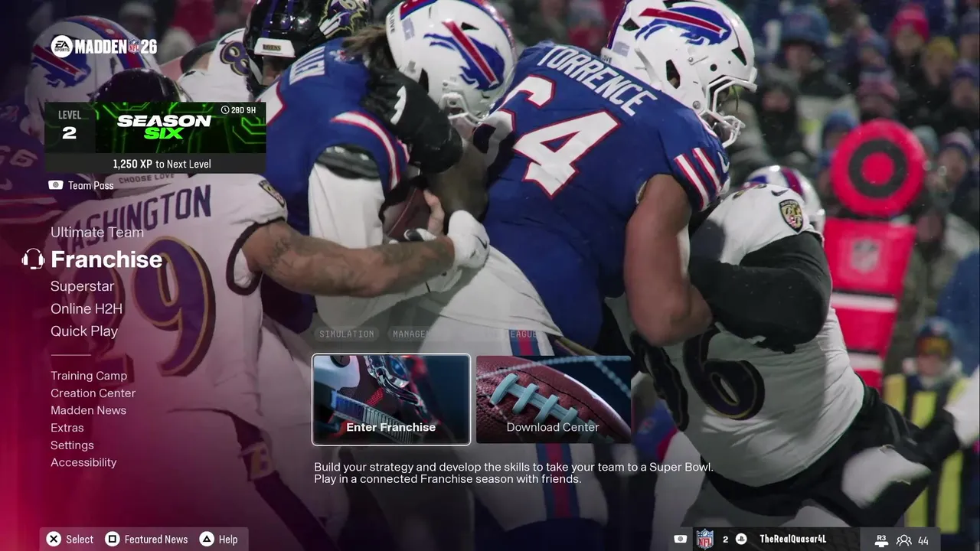Viewport: 980px width, 551px height.
Task: Open the Ultimate Team mode
Action: pyautogui.click(x=97, y=233)
